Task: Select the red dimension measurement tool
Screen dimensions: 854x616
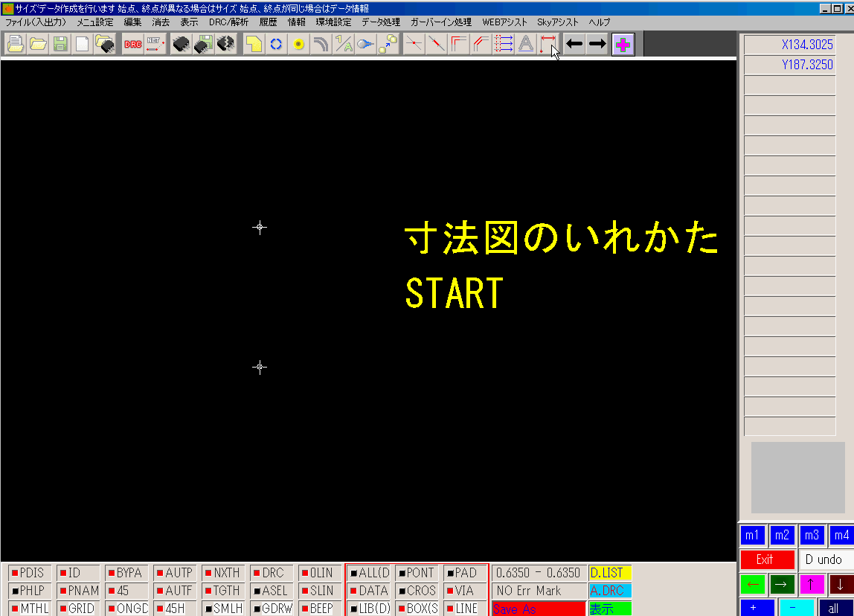Action: pos(548,44)
